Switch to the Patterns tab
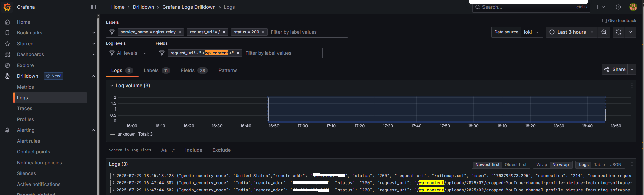The width and height of the screenshot is (644, 195). 228,70
